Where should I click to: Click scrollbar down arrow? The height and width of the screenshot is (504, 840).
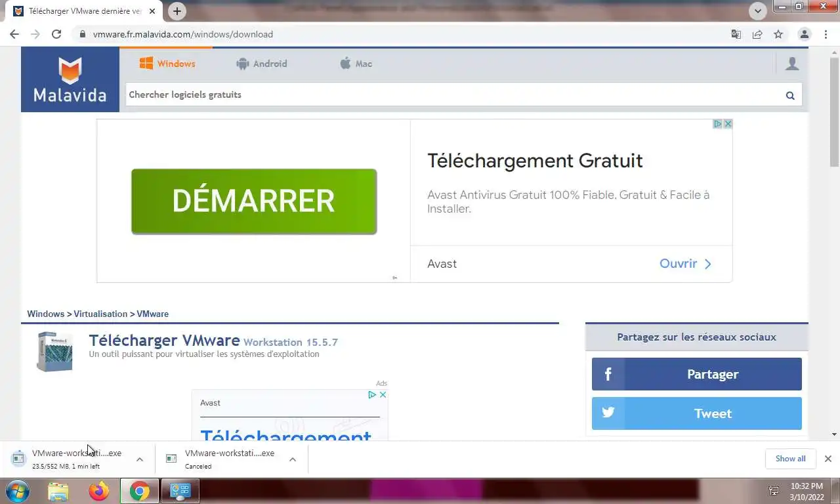[x=834, y=434]
